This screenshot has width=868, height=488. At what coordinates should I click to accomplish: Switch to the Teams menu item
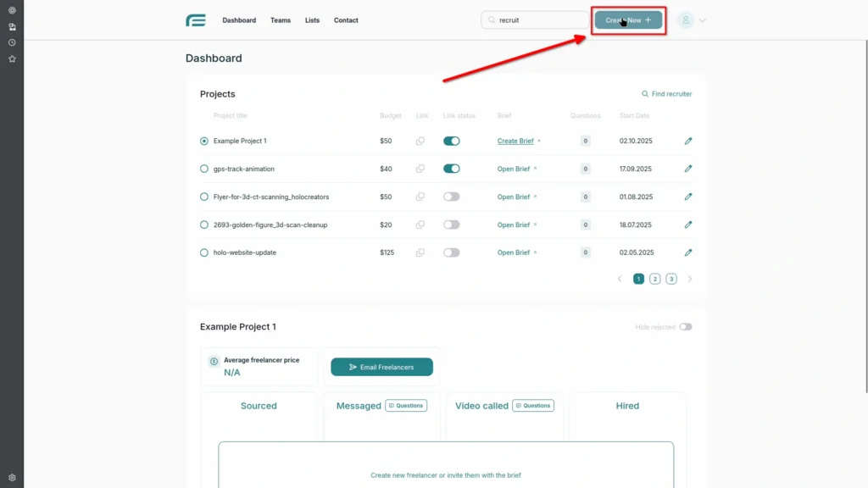(x=281, y=19)
